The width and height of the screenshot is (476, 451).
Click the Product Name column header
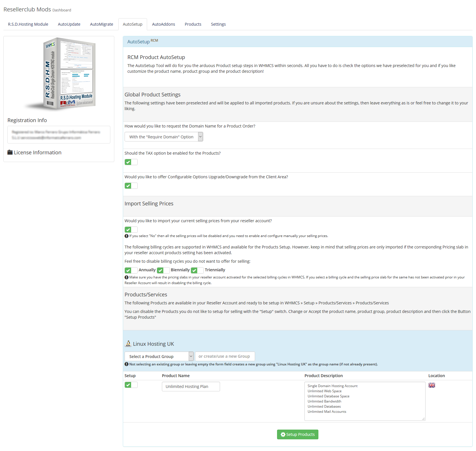coord(176,376)
